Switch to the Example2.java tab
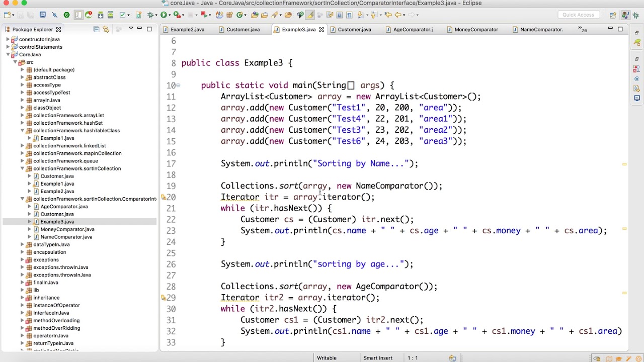The height and width of the screenshot is (362, 644). (187, 30)
